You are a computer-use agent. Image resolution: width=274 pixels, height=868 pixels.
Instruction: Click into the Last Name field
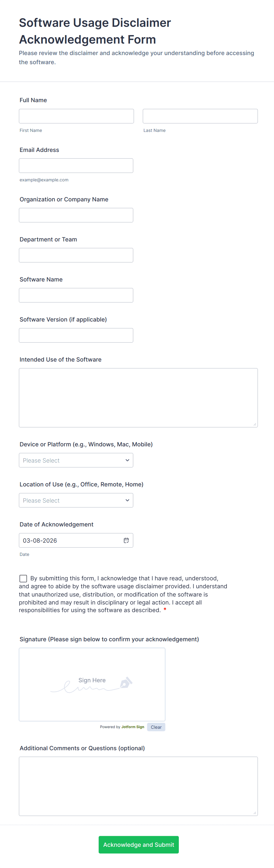200,116
